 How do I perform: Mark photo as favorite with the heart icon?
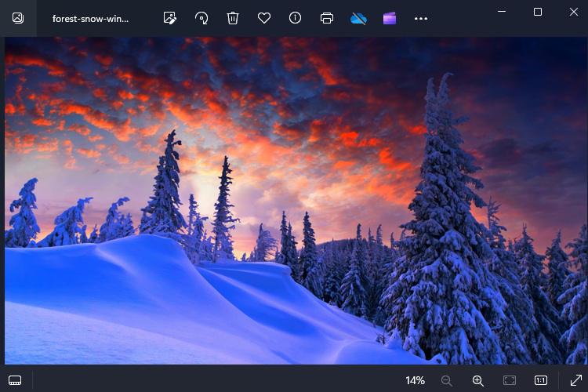[264, 18]
